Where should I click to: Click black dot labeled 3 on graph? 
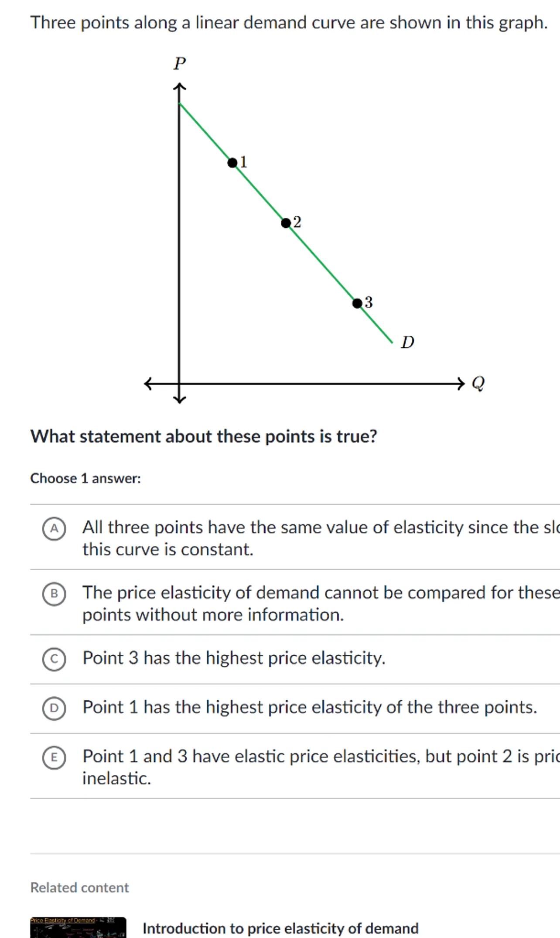357,303
